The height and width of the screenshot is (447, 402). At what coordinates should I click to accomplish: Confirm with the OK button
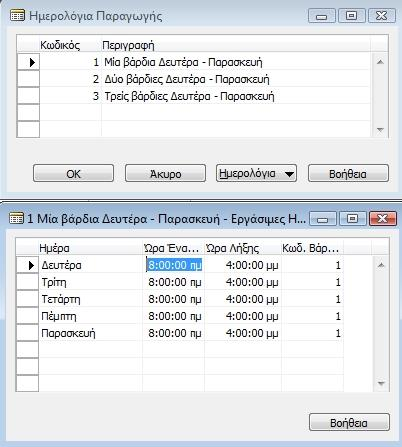click(x=73, y=173)
